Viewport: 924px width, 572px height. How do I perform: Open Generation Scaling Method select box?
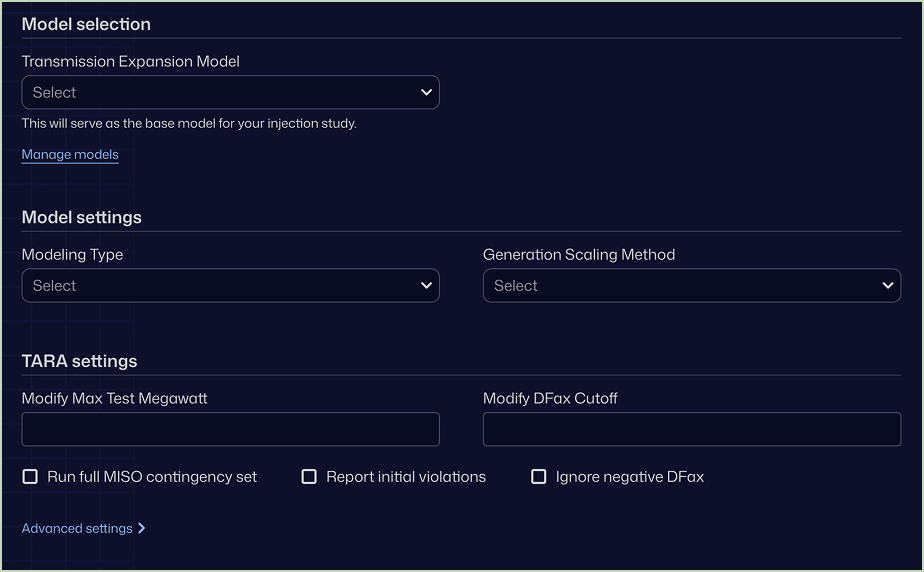[692, 286]
